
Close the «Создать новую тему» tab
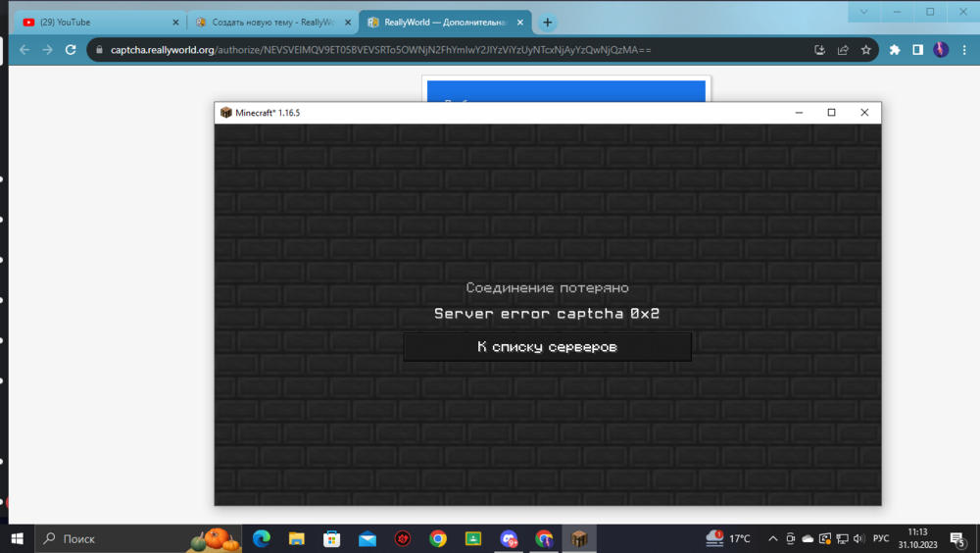click(348, 22)
